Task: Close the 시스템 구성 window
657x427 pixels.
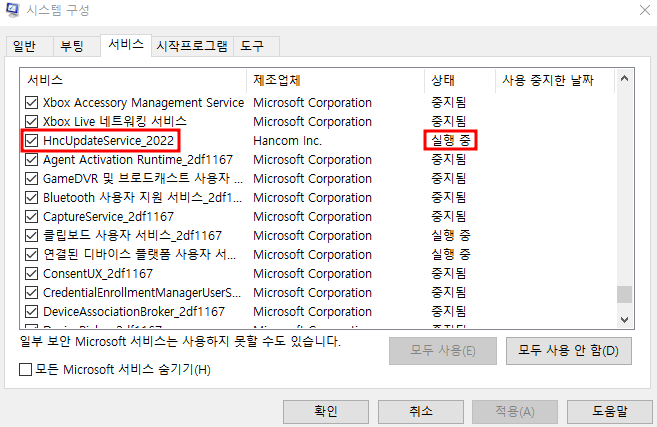Action: 644,10
